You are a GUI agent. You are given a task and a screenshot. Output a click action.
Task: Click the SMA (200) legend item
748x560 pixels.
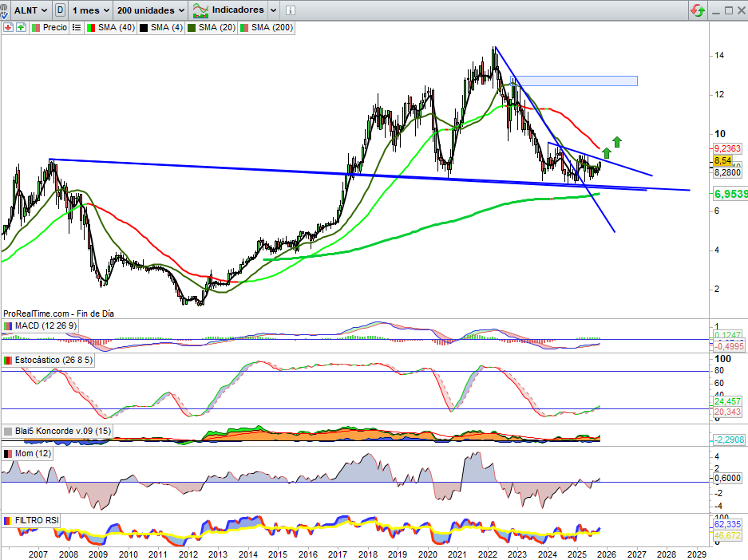point(267,27)
